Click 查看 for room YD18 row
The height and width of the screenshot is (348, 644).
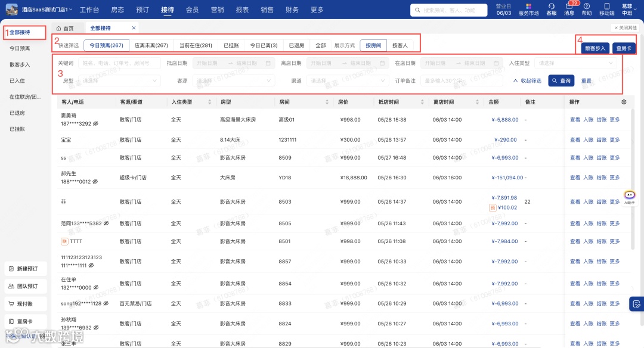pos(575,178)
